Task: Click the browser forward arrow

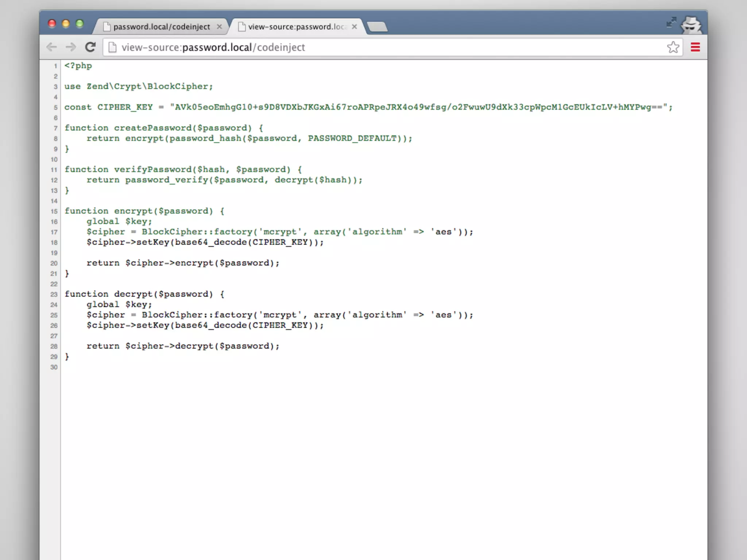Action: pyautogui.click(x=71, y=47)
